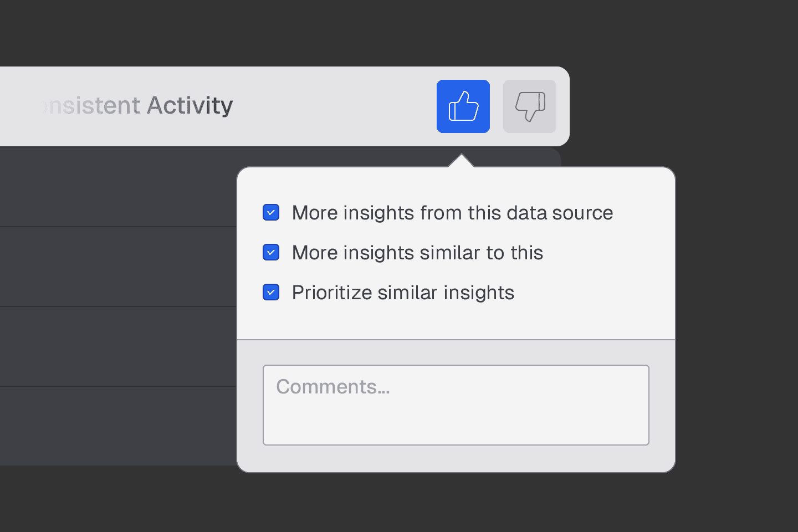Select the second dark list row

click(x=117, y=267)
